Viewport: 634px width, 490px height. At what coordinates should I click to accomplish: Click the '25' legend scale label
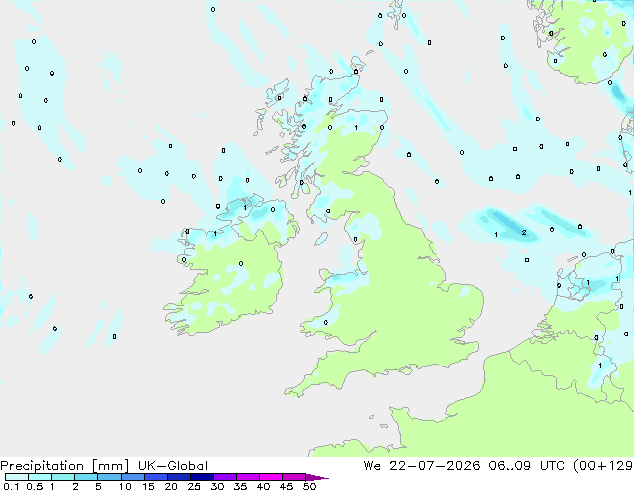tap(194, 486)
